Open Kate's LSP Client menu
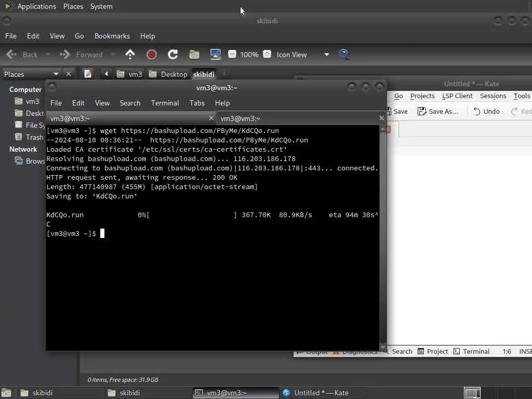Viewport: 532px width, 399px height. pos(457,96)
